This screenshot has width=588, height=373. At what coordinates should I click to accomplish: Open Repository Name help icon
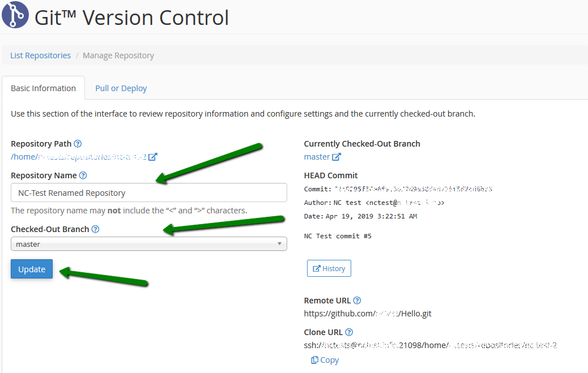pos(83,175)
